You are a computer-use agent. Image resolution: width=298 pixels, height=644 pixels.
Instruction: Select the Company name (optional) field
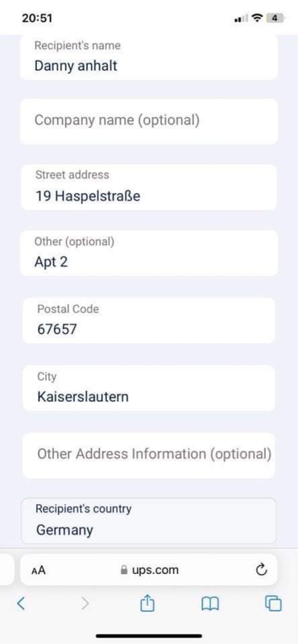tap(149, 122)
